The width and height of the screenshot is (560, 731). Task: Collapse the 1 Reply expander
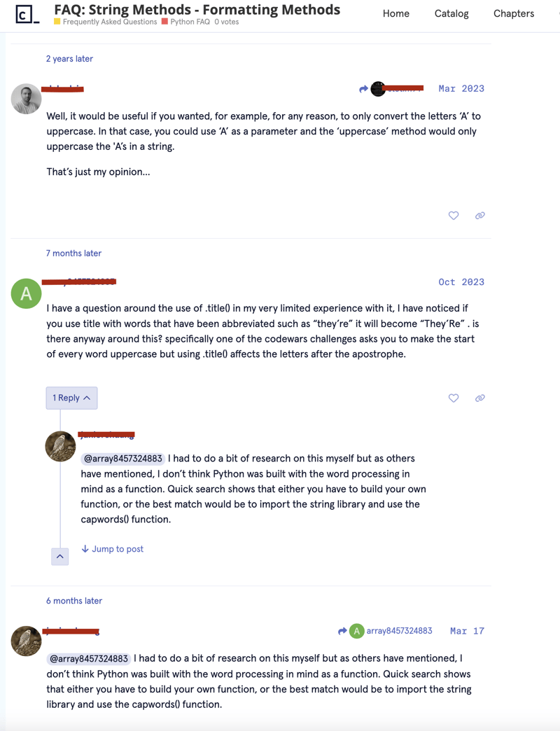click(x=71, y=398)
